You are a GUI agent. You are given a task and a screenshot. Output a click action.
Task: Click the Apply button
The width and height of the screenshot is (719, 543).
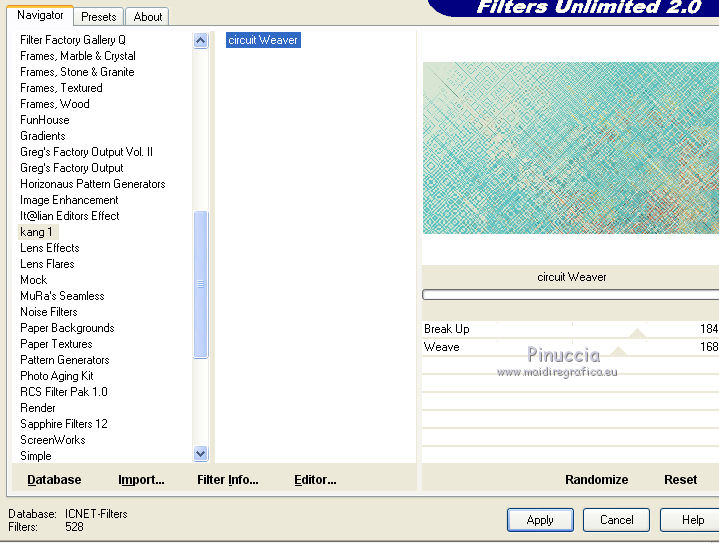coord(540,520)
